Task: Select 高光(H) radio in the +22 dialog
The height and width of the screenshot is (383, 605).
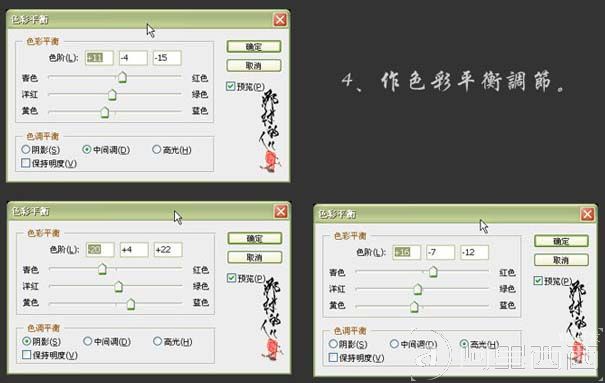Action: coord(157,341)
